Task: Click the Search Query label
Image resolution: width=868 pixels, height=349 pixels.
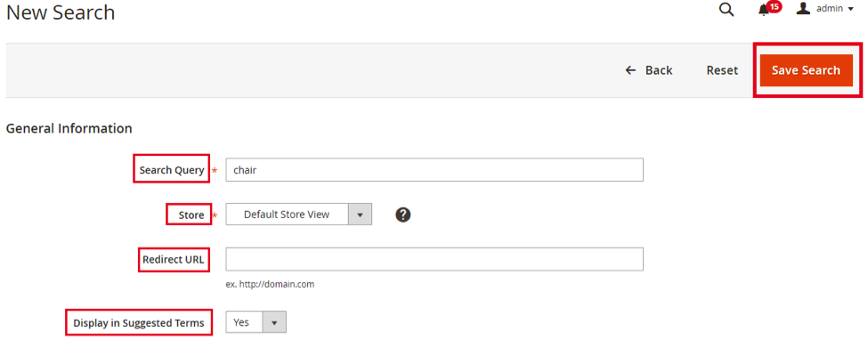Action: [x=172, y=170]
